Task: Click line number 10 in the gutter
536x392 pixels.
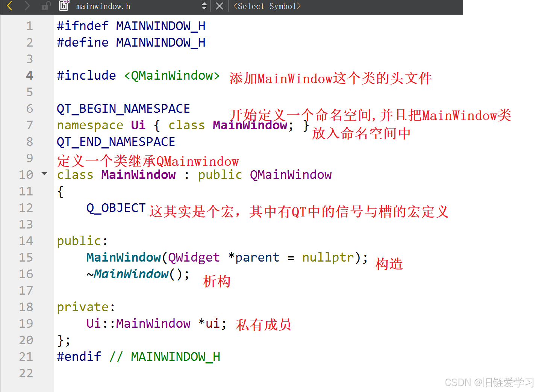Action: point(26,175)
